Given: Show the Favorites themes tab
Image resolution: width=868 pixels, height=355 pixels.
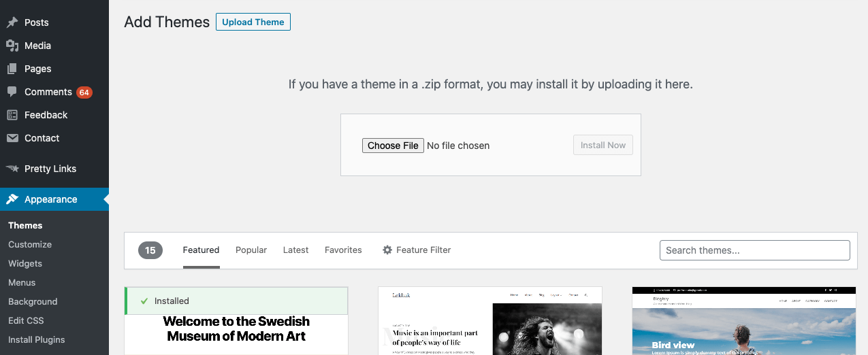Looking at the screenshot, I should pos(343,250).
